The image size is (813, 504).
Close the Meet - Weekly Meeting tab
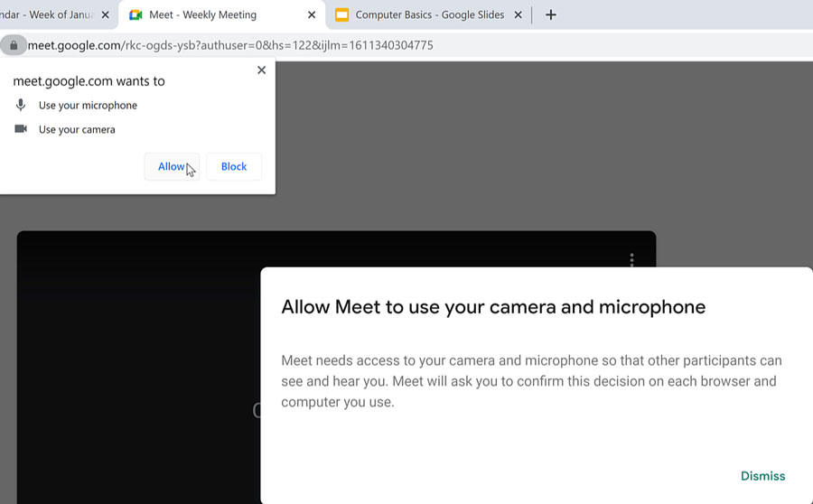[312, 15]
